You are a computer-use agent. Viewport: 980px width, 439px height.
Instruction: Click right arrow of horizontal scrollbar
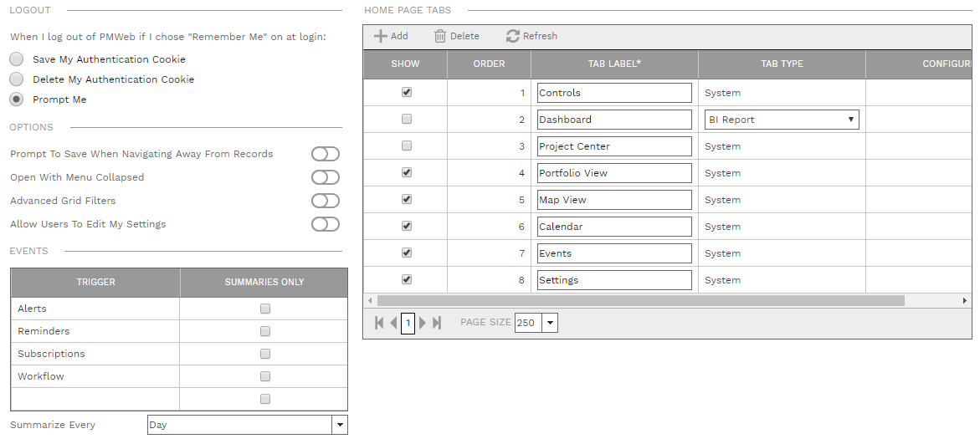(x=965, y=301)
